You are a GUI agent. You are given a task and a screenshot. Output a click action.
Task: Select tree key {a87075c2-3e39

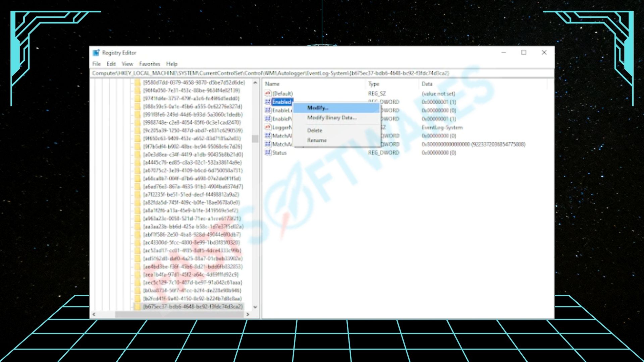pos(193,170)
